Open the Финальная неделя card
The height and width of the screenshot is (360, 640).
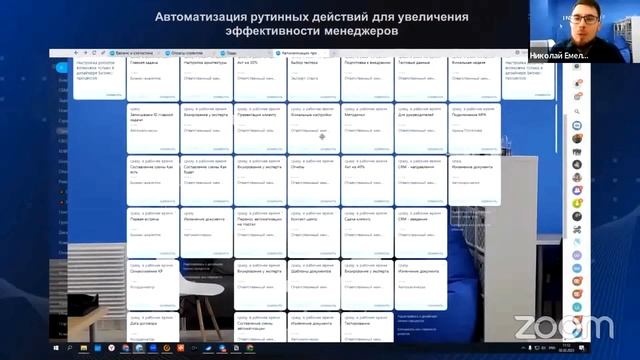coord(474,78)
